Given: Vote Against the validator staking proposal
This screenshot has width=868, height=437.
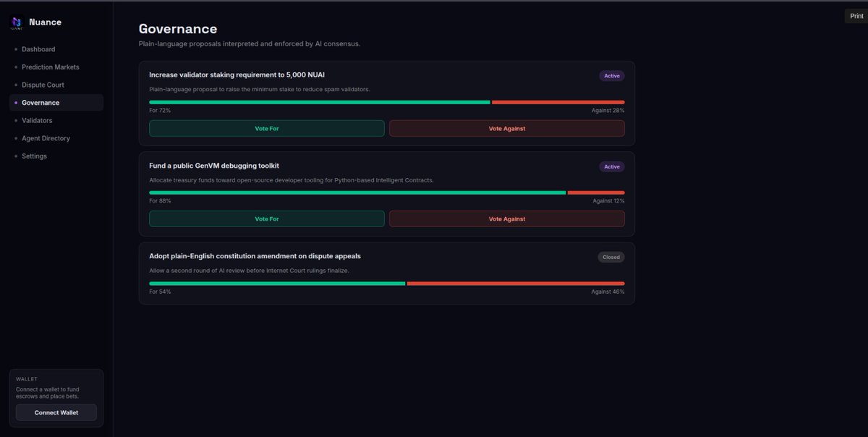Looking at the screenshot, I should 507,128.
